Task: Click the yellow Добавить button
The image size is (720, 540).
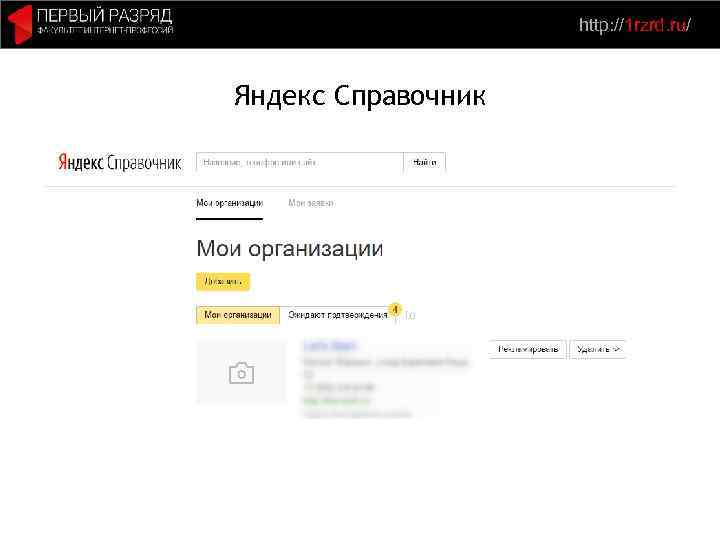Action: [223, 281]
